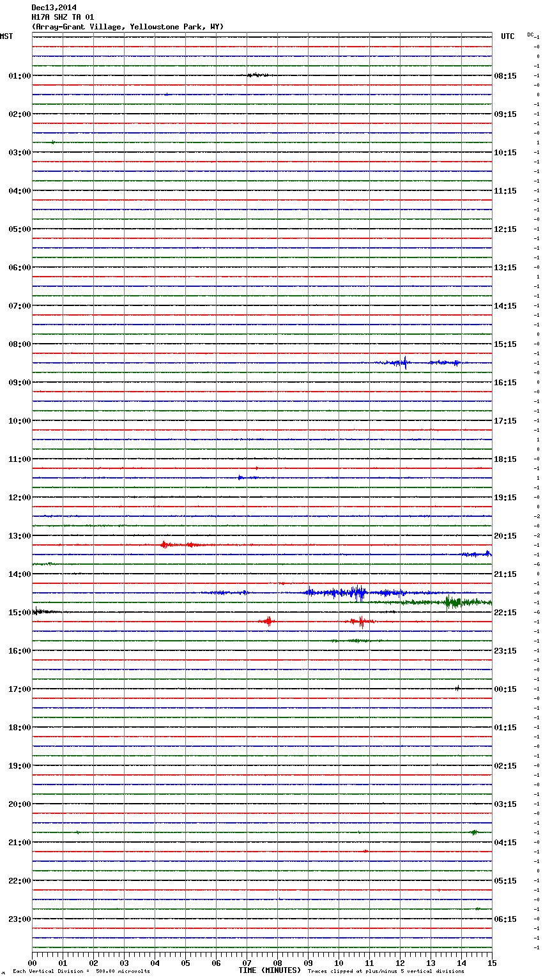Viewport: 543px width, 980px height.
Task: Click the minute axis tick label 00
Action: pyautogui.click(x=32, y=963)
